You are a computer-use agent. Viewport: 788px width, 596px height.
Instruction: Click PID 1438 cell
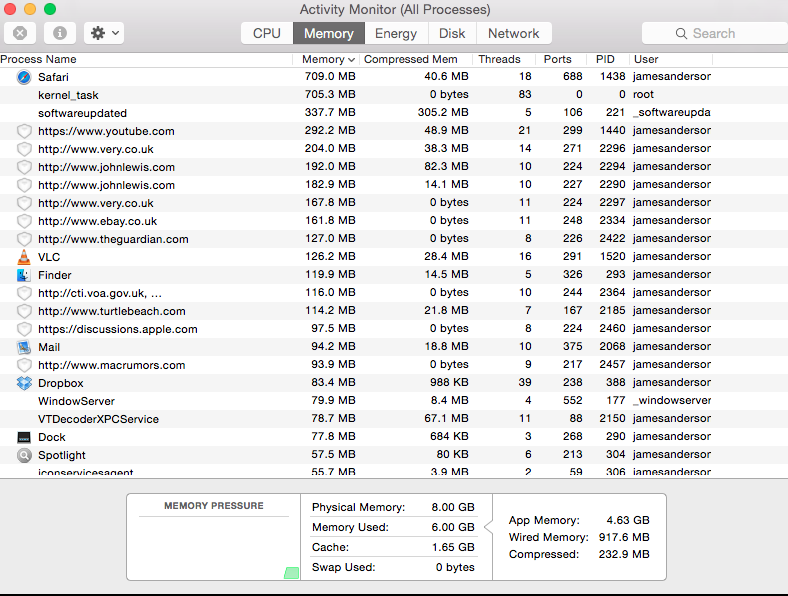pyautogui.click(x=613, y=76)
